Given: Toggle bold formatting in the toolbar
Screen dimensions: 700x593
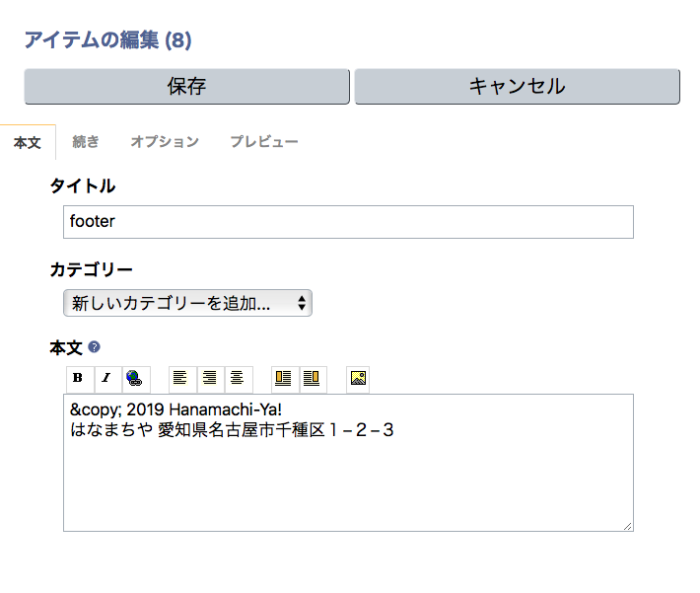Looking at the screenshot, I should click(78, 378).
